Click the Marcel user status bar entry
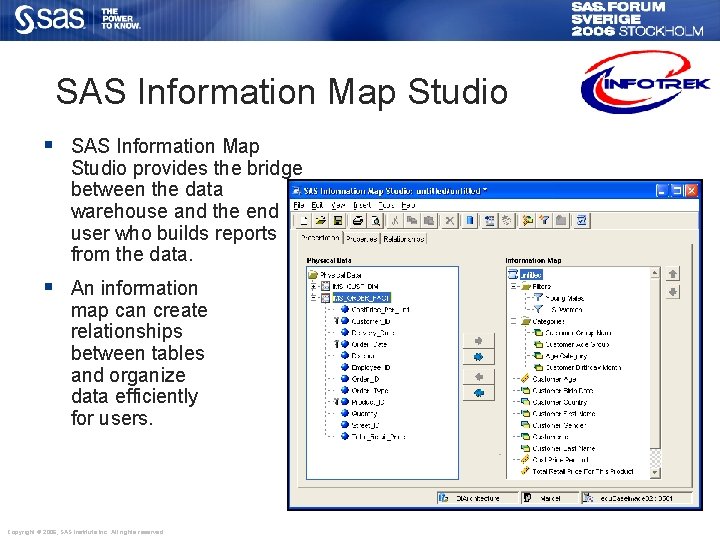Screen dimensions: 720x540 [550, 498]
